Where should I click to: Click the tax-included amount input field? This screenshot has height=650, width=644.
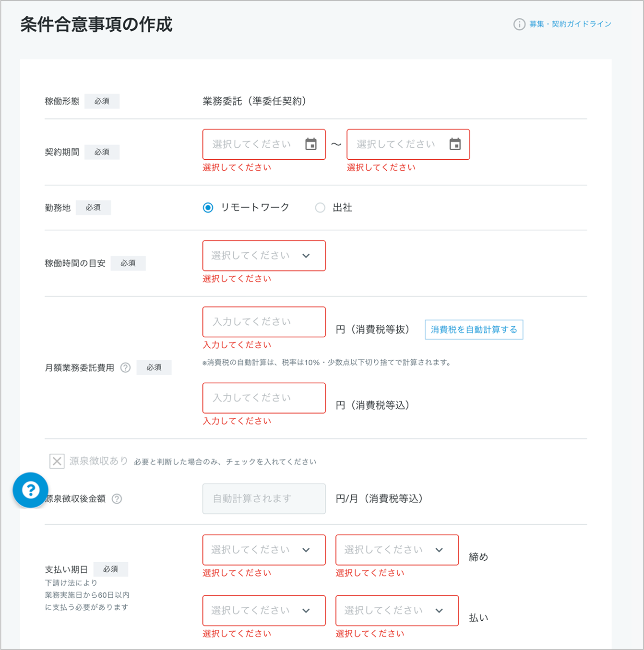pos(263,398)
